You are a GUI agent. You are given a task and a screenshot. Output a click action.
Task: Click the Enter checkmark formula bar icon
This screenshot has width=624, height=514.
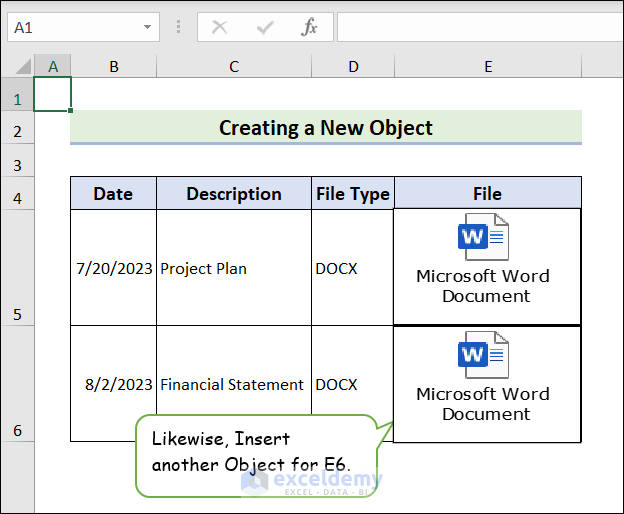[265, 28]
